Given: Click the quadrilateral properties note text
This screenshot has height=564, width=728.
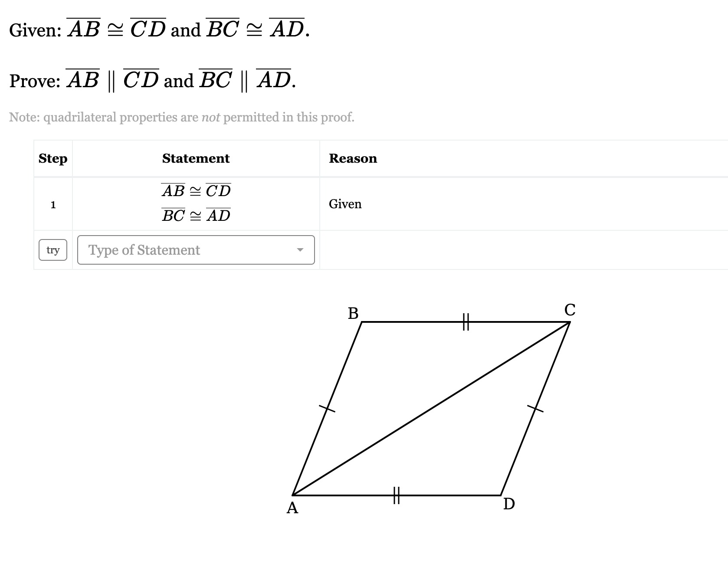Looking at the screenshot, I should coord(182,117).
